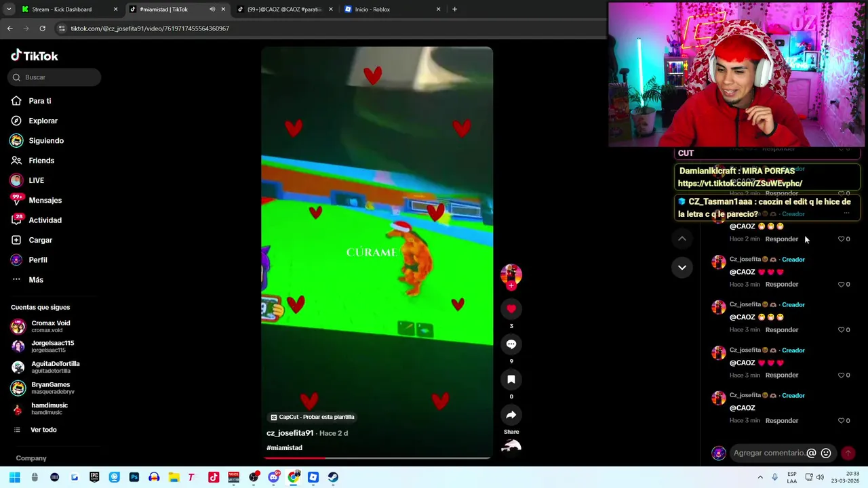Screen dimensions: 868x488
Task: Click the red post comment arrow
Action: [x=848, y=453]
